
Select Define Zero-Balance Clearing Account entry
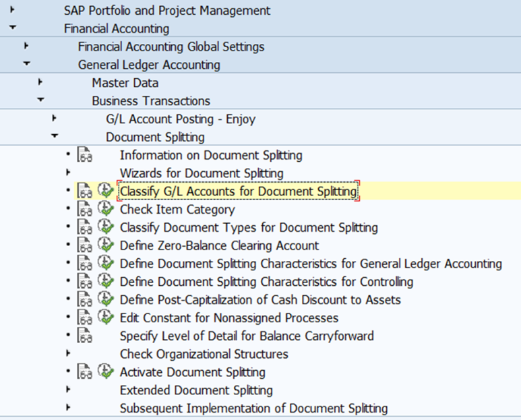click(x=219, y=245)
